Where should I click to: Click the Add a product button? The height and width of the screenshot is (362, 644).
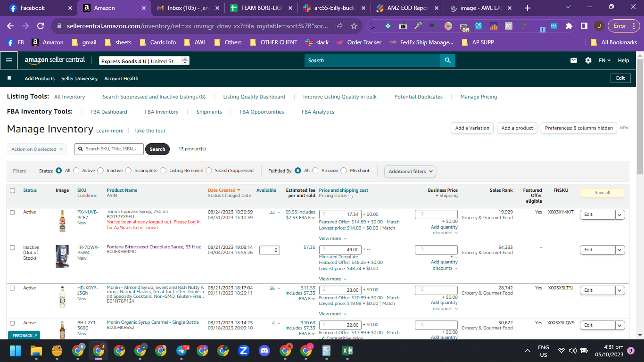tap(517, 128)
